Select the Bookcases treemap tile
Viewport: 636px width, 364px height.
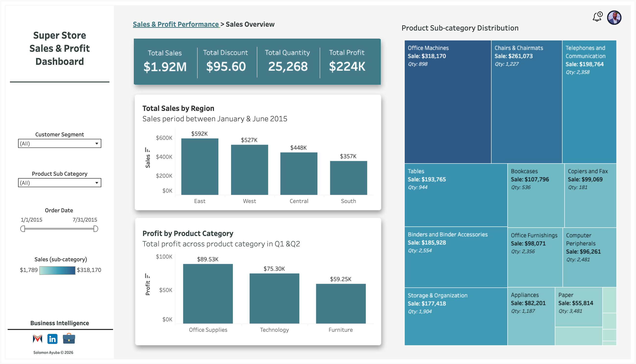pos(536,195)
